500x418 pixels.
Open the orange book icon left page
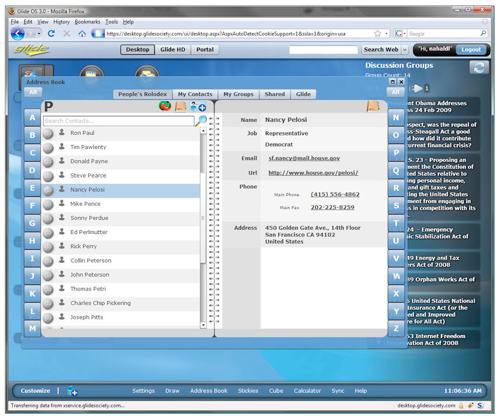click(x=180, y=106)
